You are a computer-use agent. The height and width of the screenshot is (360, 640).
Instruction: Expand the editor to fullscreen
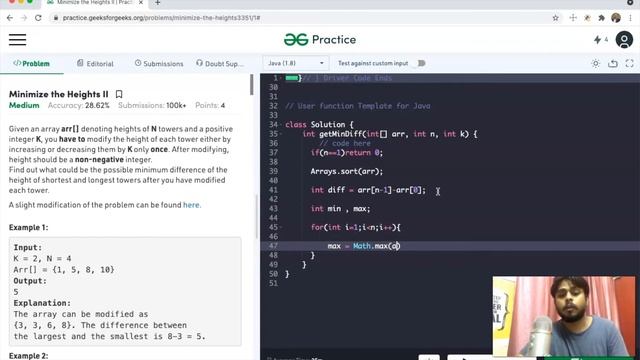[629, 63]
